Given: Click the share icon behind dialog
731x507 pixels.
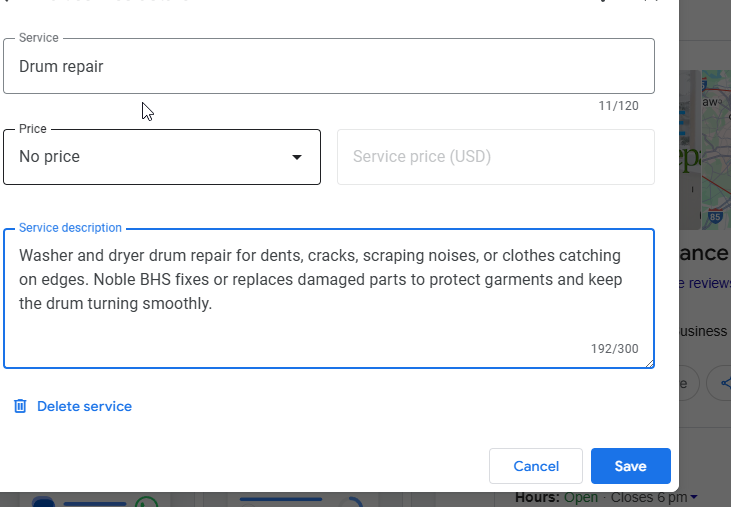Looking at the screenshot, I should (724, 383).
